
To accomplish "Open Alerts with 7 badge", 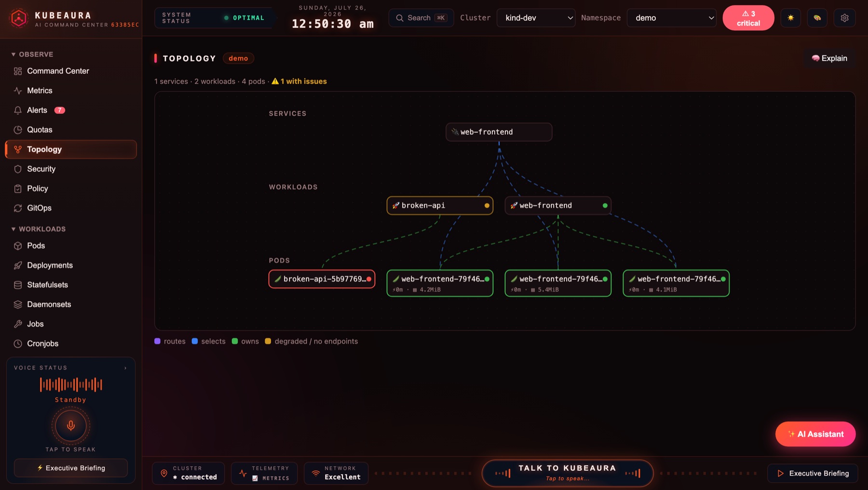I will tap(71, 110).
